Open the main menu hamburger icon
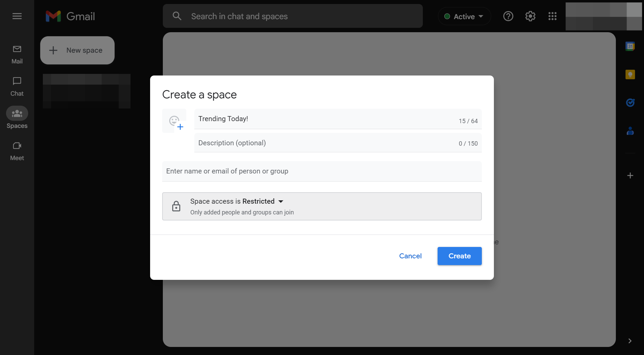The image size is (644, 355). click(17, 16)
